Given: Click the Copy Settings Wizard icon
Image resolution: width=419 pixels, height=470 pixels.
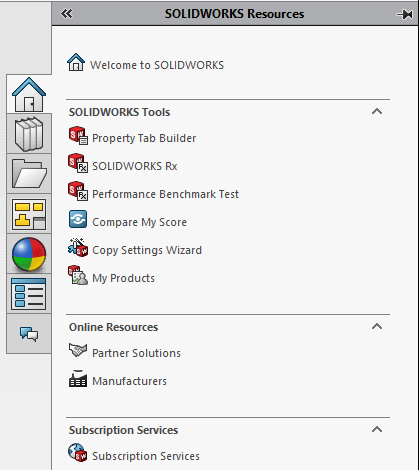Looking at the screenshot, I should [x=78, y=247].
